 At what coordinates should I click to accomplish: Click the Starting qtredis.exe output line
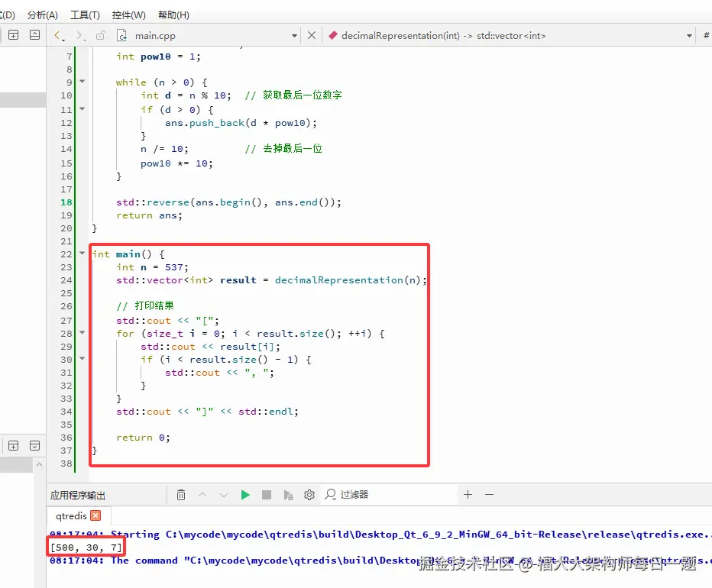380,534
